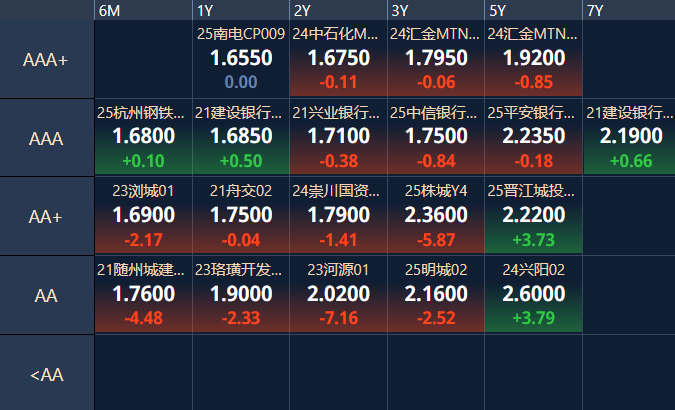Click the 23河源01 bond cell
The width and height of the screenshot is (675, 410).
(338, 293)
